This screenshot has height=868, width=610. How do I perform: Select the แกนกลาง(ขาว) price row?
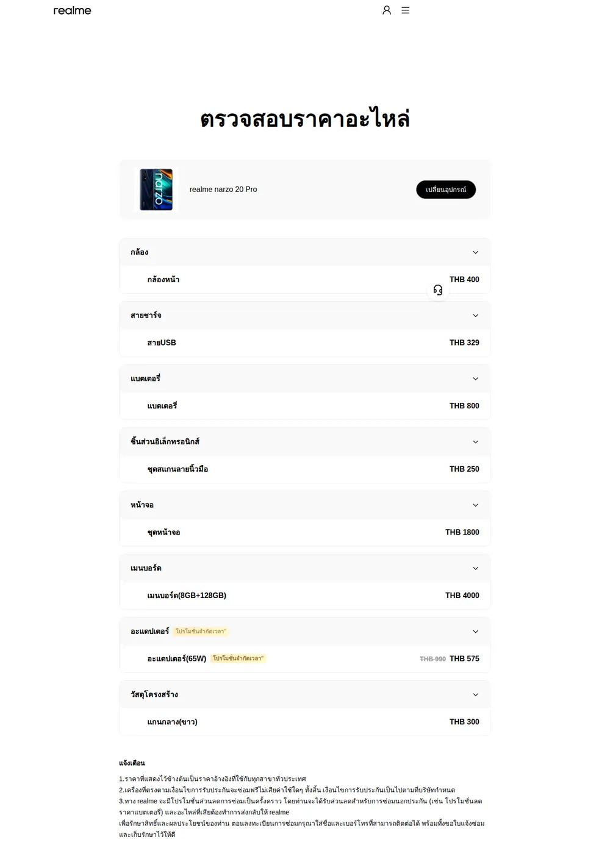[305, 722]
